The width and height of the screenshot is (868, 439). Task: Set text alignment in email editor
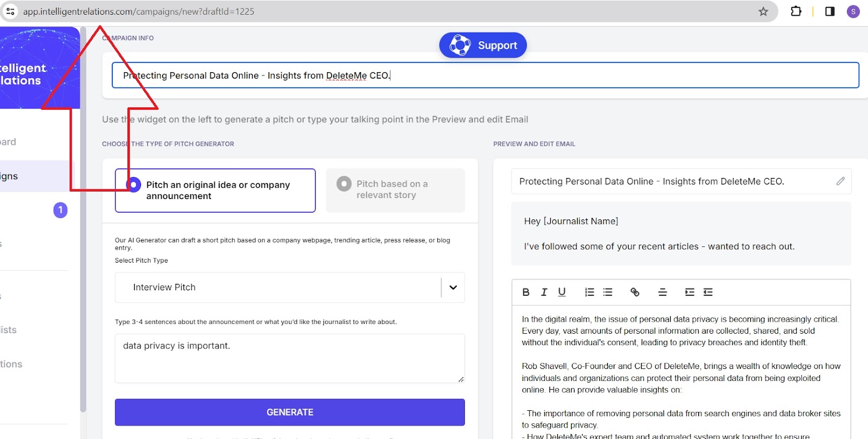click(x=662, y=292)
